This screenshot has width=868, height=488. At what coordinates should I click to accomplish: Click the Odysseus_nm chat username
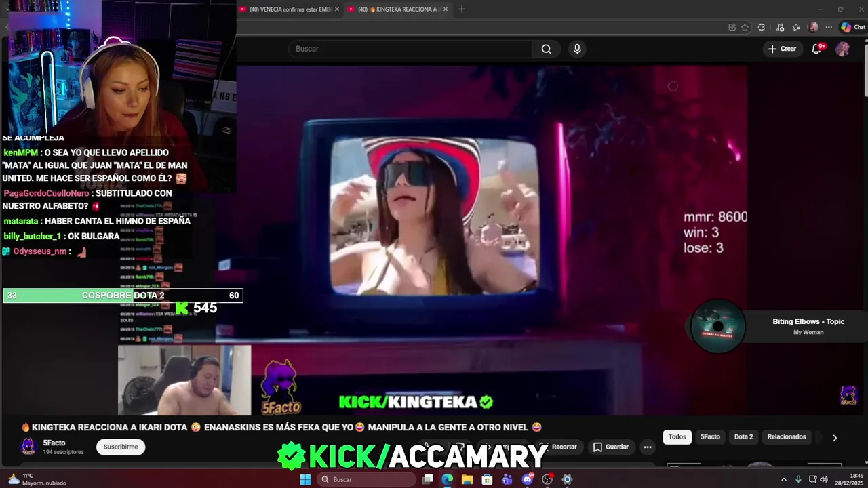(x=40, y=251)
